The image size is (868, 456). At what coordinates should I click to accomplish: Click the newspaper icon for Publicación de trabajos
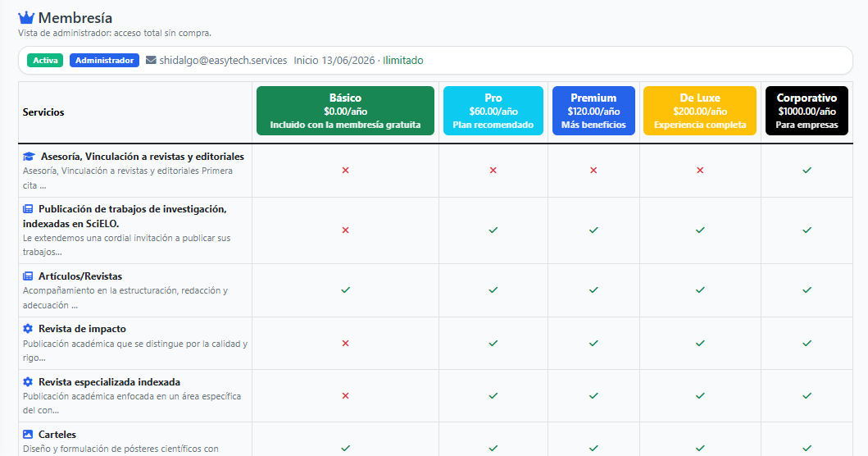(28, 209)
